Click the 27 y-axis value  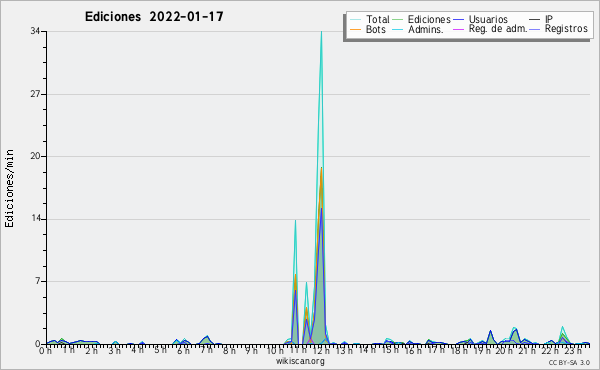[36, 94]
